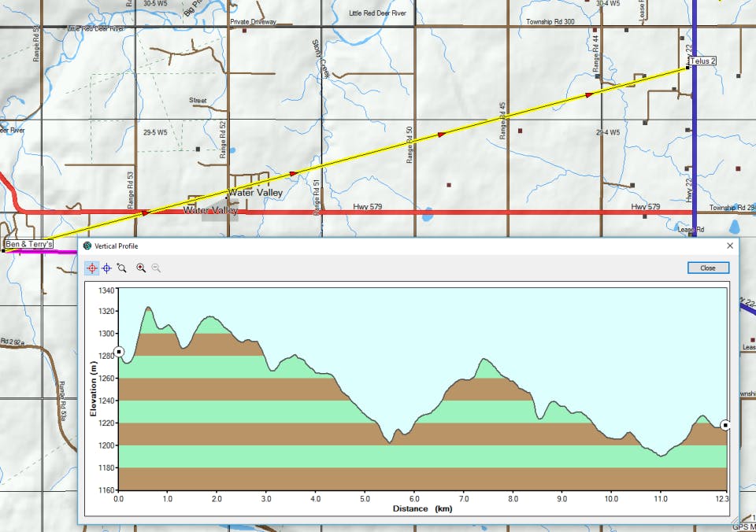
Task: Click the lowest valley near 11.0 km
Action: coord(661,455)
